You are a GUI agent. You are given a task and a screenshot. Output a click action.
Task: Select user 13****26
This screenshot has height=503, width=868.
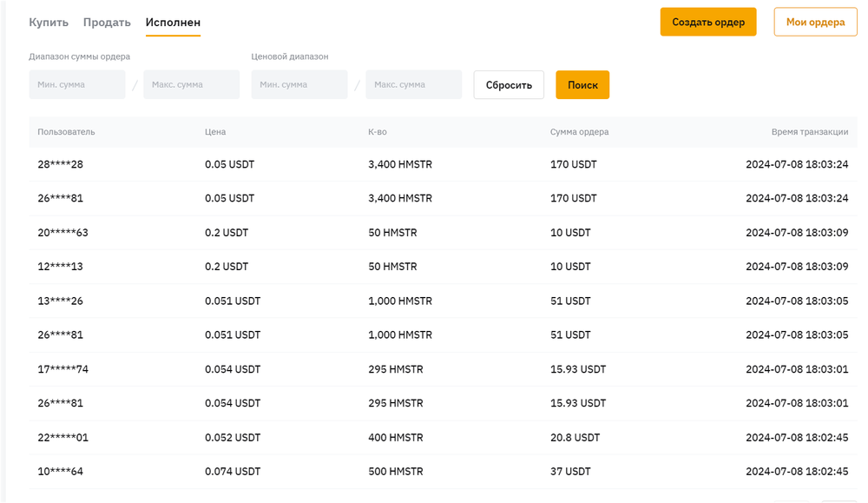click(x=61, y=301)
